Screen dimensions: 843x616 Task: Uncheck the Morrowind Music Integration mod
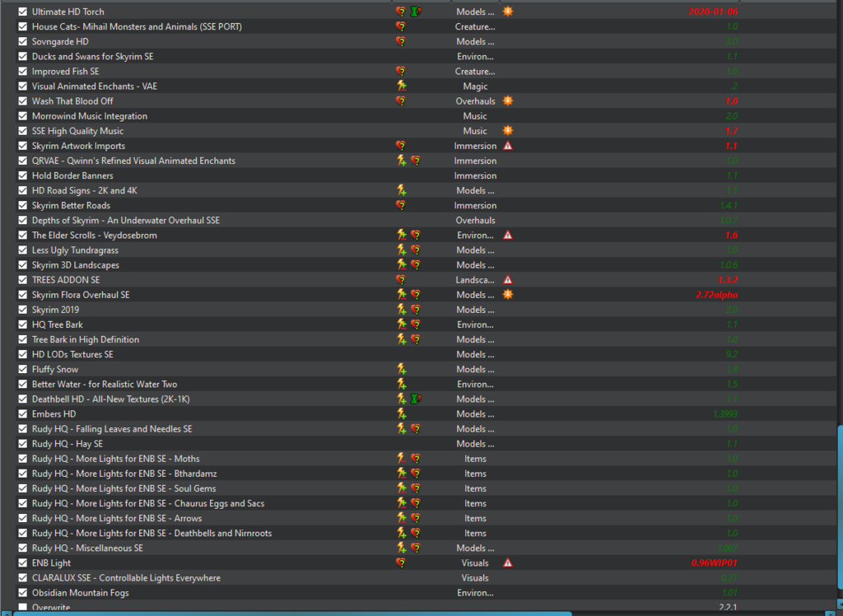coord(23,116)
